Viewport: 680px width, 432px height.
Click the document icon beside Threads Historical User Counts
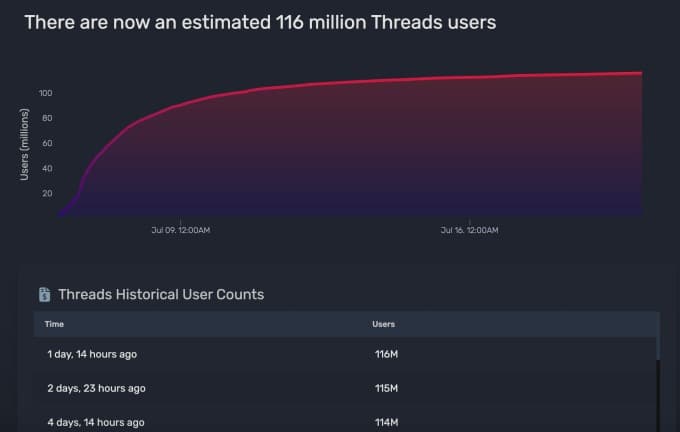[45, 294]
